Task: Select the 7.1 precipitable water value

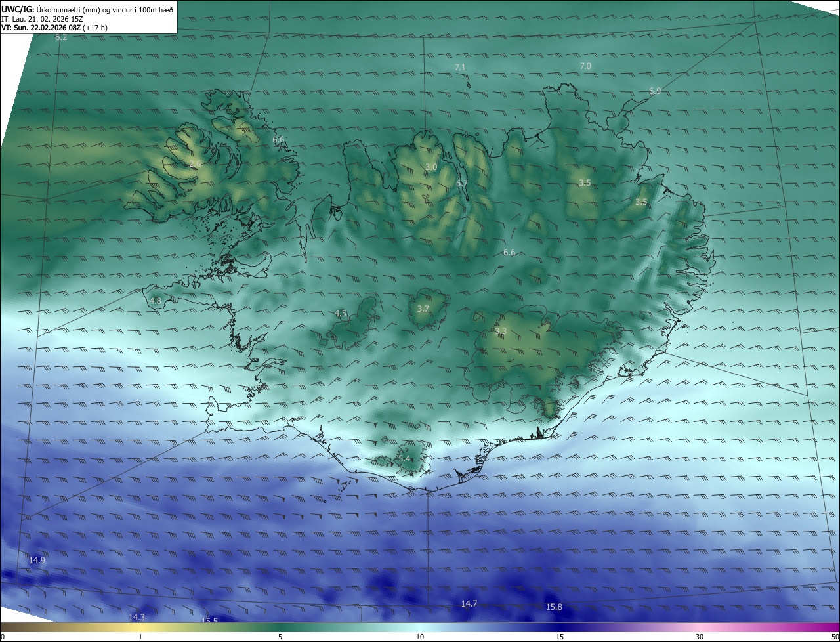Action: pyautogui.click(x=460, y=68)
